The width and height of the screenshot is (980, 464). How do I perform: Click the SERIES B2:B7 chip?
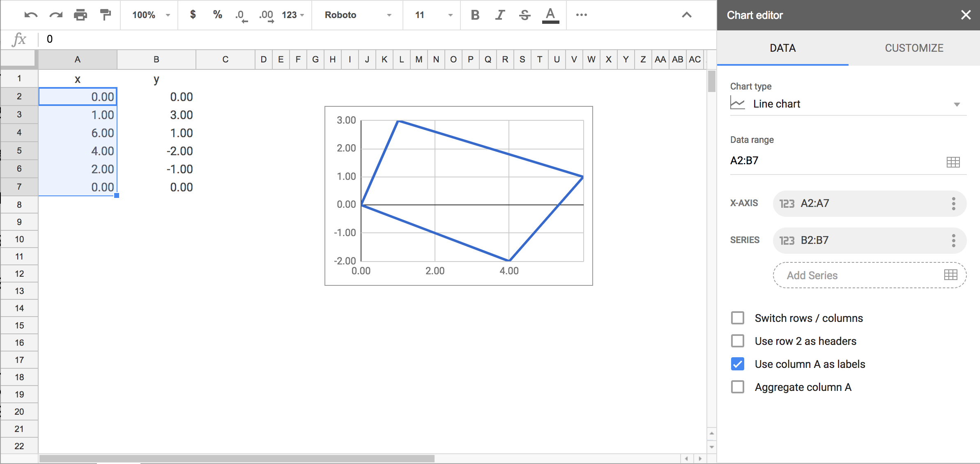pos(870,240)
